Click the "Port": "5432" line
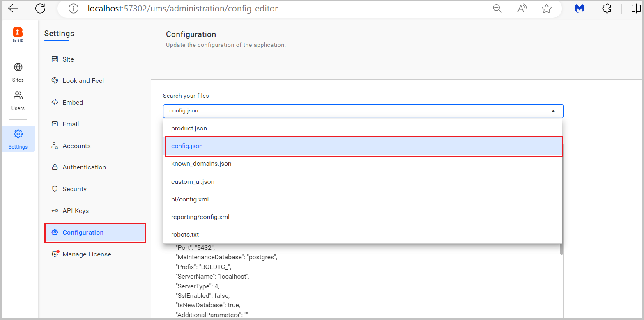 click(x=195, y=248)
